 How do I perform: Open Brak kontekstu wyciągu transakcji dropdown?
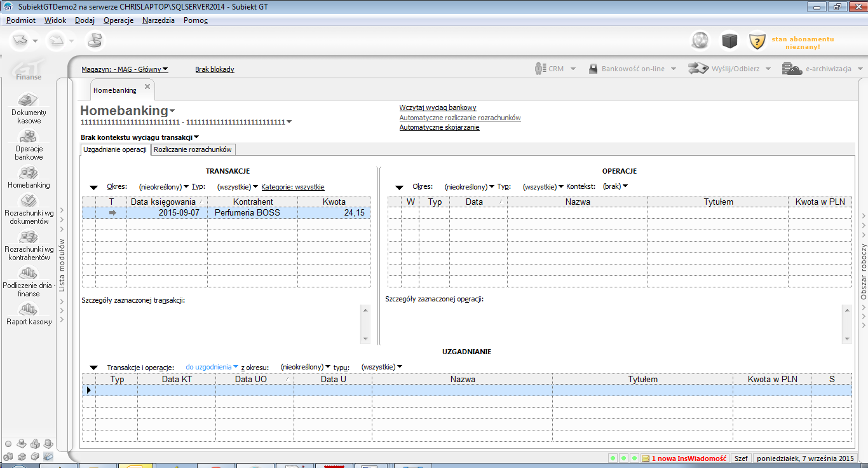coord(140,137)
